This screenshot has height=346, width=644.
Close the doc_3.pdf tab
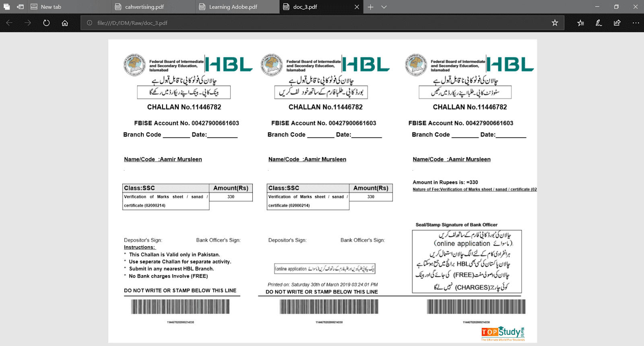click(x=357, y=7)
